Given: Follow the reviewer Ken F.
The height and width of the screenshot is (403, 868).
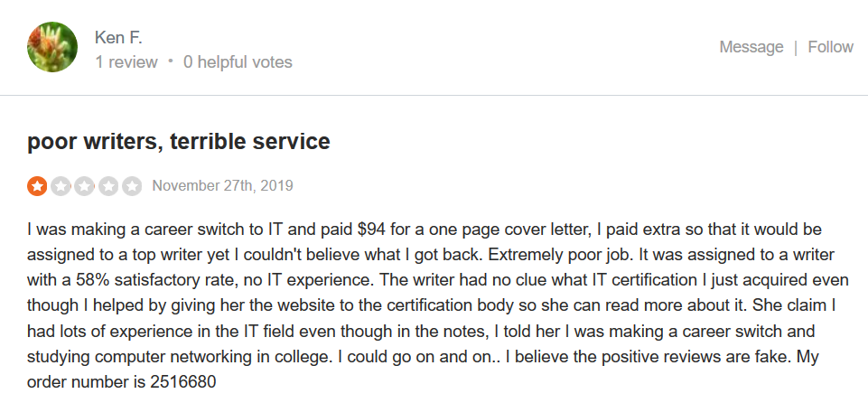Looking at the screenshot, I should (x=830, y=47).
